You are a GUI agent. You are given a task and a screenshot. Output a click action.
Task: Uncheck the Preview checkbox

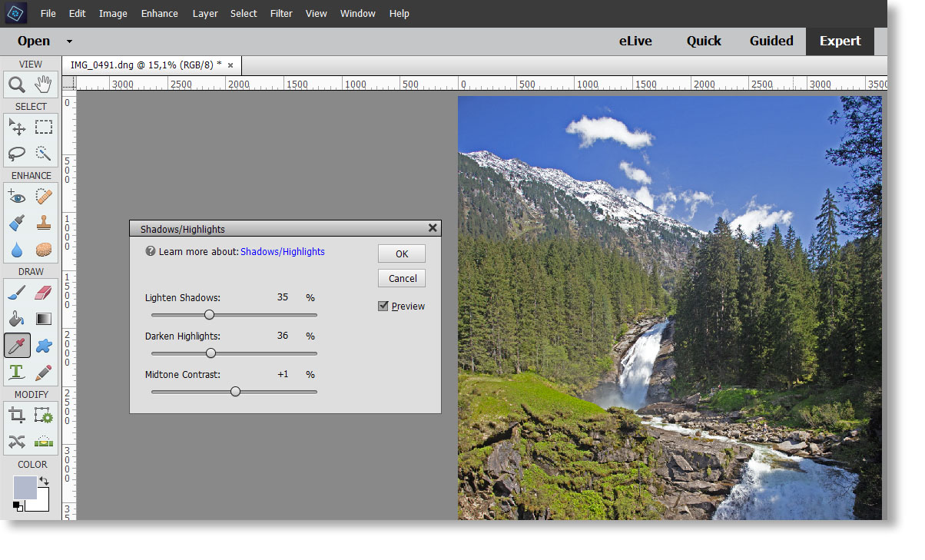click(x=383, y=306)
